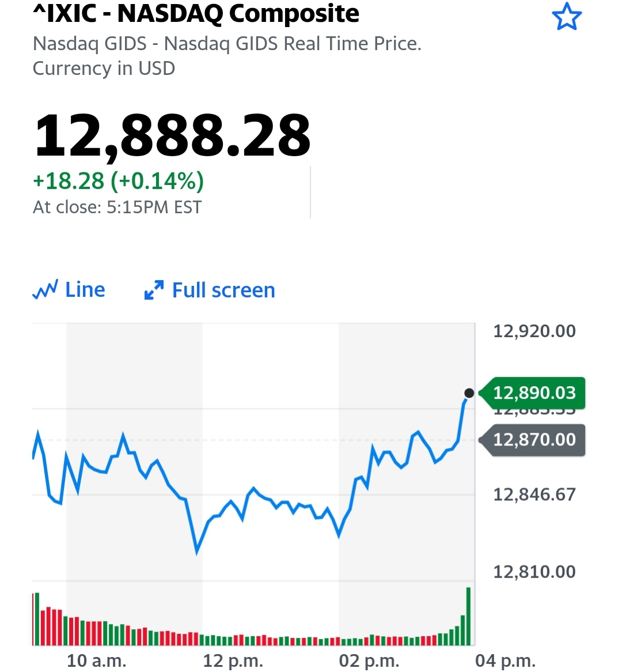
Task: Click the 12,810.00 axis label
Action: tap(534, 572)
